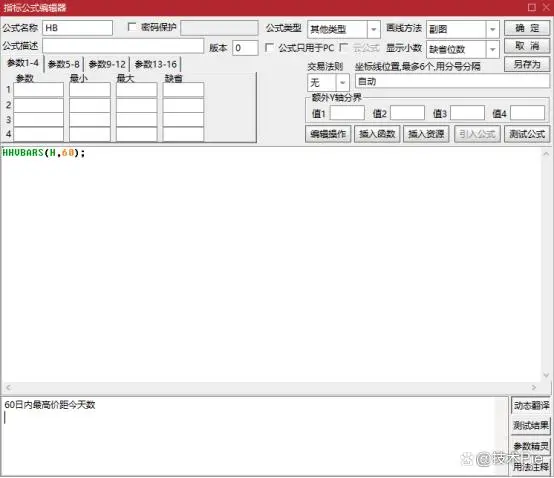554x478 pixels.
Task: Toggle the 云公式 checkbox
Action: click(343, 47)
